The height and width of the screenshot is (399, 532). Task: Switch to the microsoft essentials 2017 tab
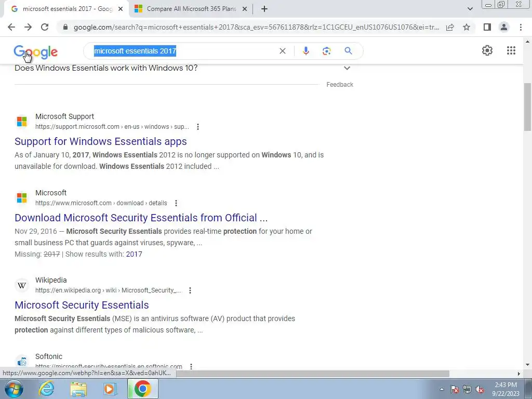pos(66,9)
